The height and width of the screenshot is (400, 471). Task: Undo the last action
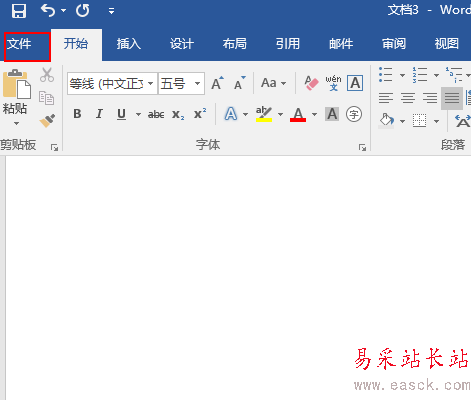[48, 11]
